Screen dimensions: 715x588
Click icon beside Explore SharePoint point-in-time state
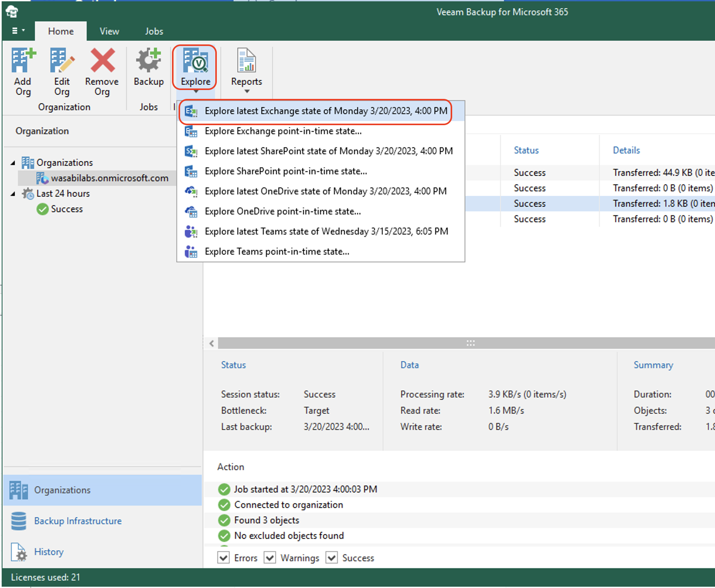tap(191, 172)
